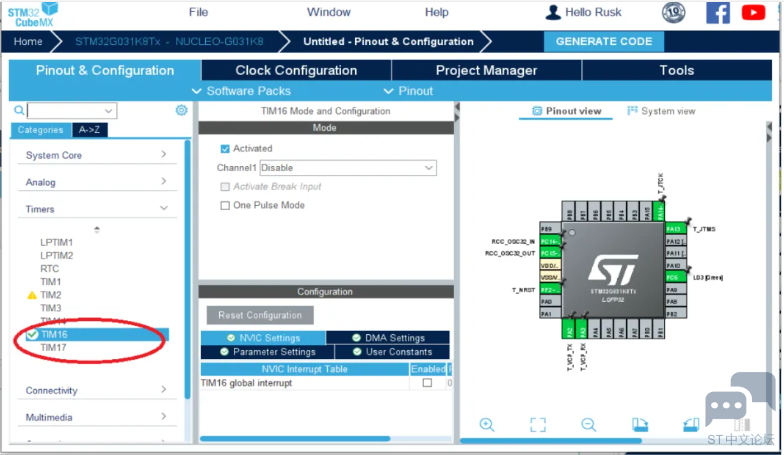Go to Home breadcrumb
Screen dimensions: 784x455
(28, 42)
